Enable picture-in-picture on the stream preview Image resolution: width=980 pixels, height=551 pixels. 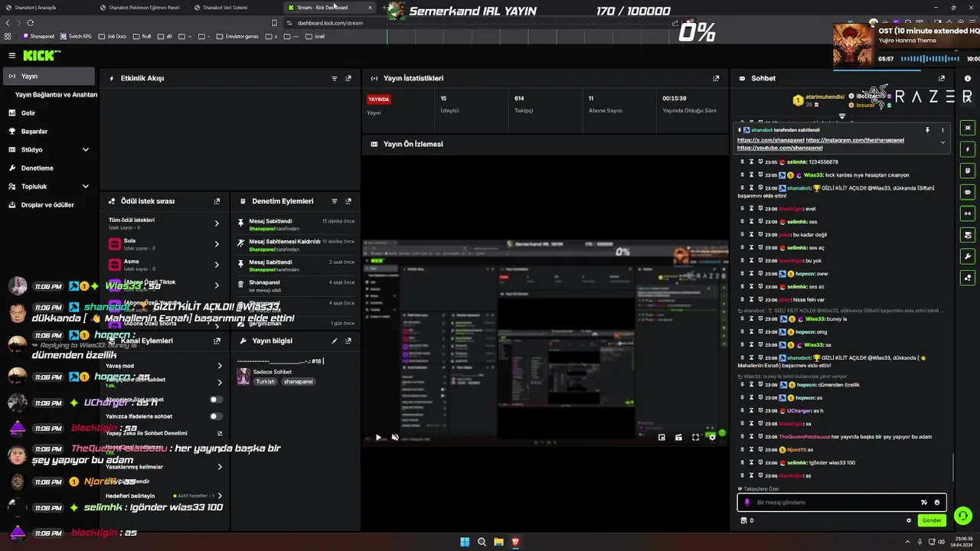point(661,438)
